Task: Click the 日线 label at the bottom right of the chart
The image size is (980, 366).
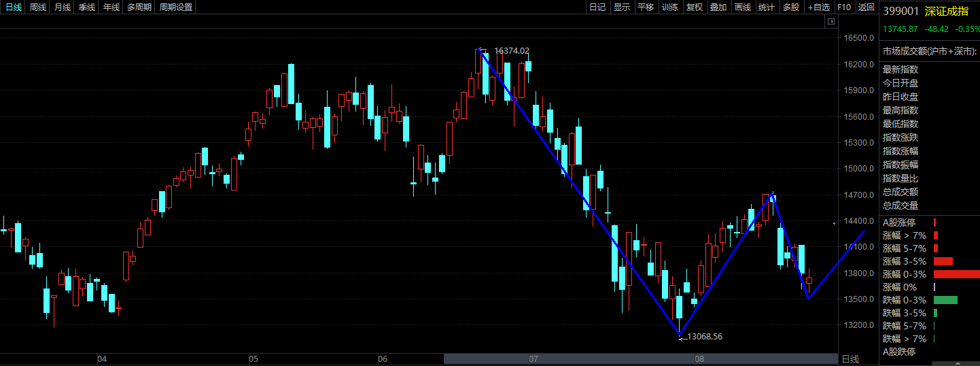Action: point(850,359)
